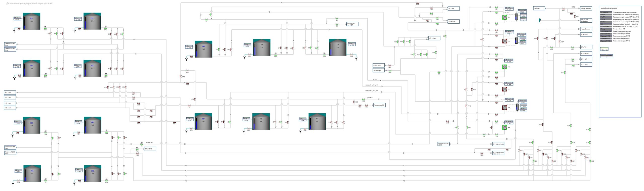644x191 pixels.
Task: Open level indicator LI-775 readout
Action: 17,19
